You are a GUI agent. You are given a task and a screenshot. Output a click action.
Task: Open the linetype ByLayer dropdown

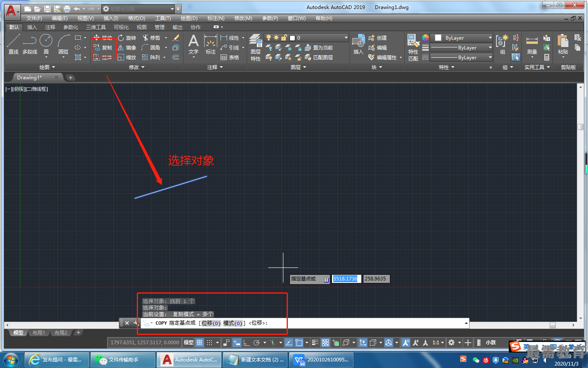[x=462, y=57]
